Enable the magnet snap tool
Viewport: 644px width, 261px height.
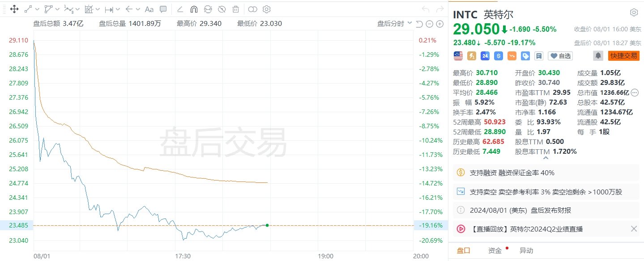pyautogui.click(x=194, y=9)
